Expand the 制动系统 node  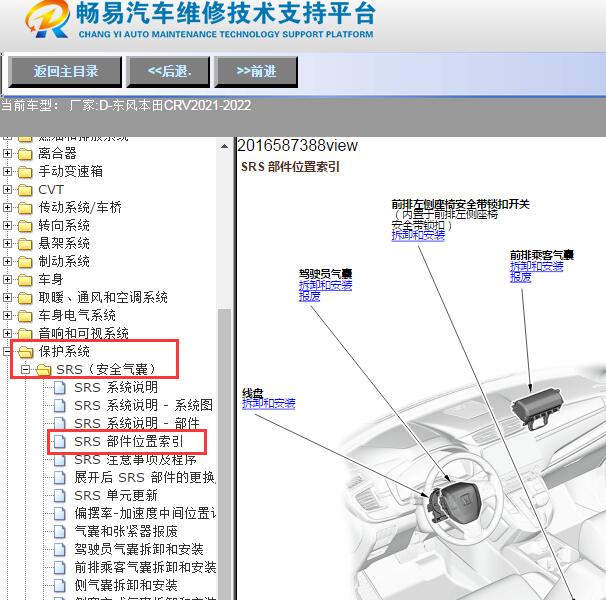click(x=7, y=261)
